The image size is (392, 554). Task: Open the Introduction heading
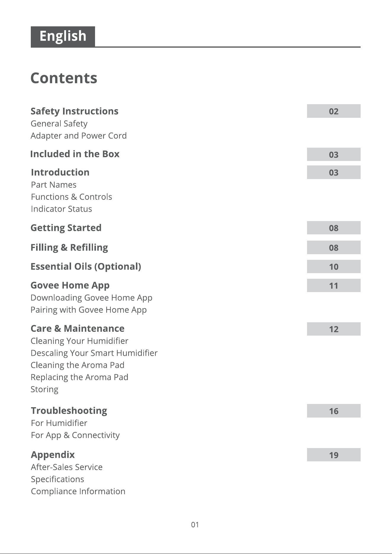60,173
